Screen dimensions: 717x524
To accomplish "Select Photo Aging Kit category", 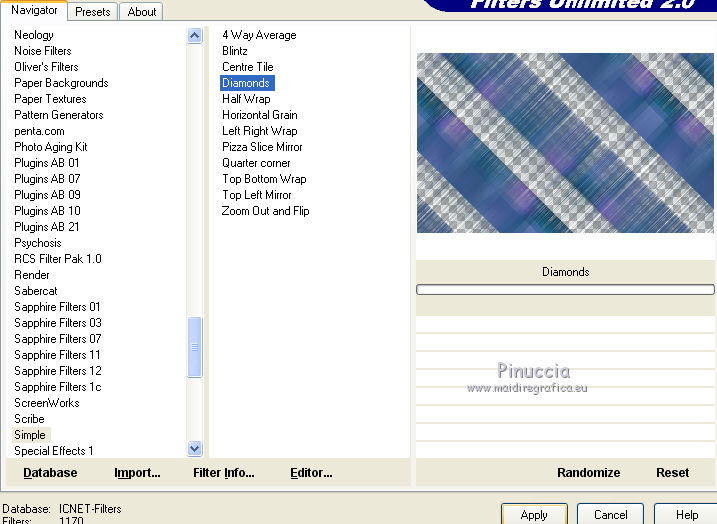I will pos(51,147).
